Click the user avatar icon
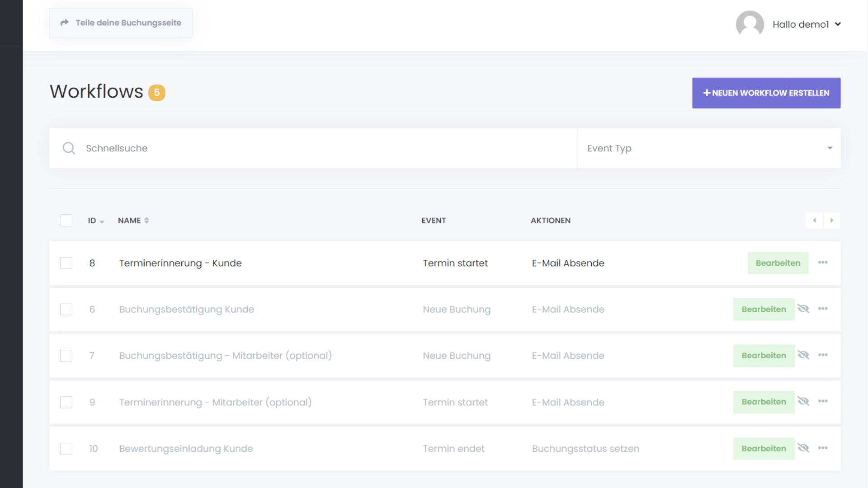 click(750, 24)
